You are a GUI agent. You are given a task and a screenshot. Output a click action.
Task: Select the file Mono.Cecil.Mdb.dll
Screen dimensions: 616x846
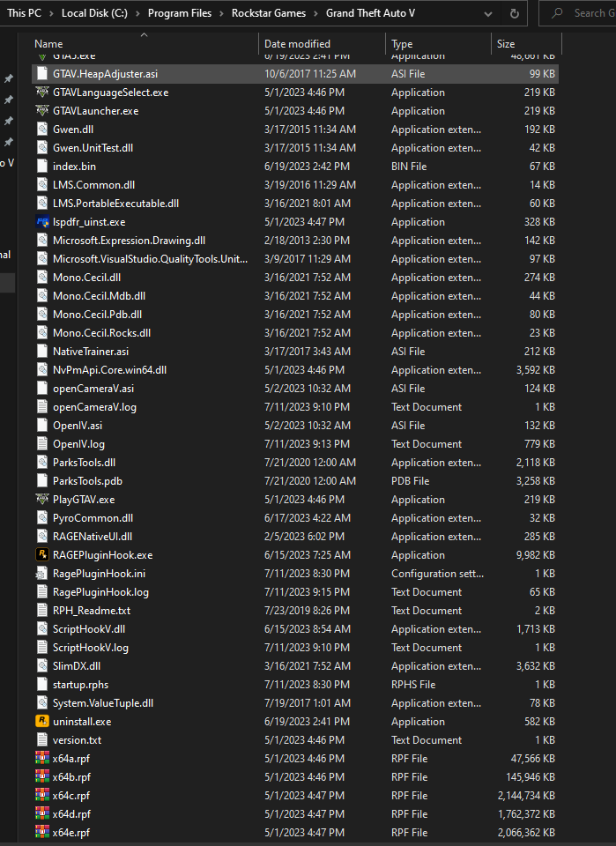(295, 296)
